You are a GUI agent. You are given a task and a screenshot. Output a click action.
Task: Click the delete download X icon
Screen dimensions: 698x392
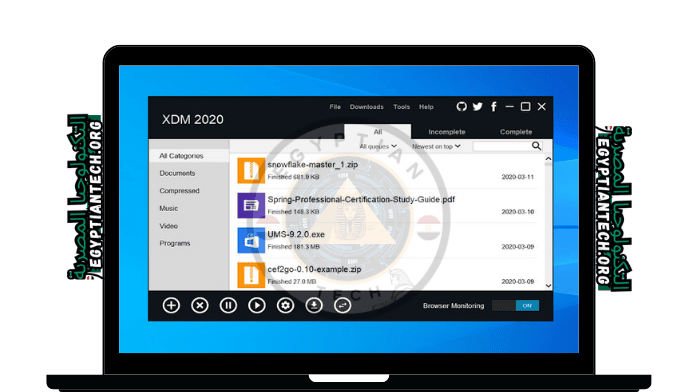200,305
